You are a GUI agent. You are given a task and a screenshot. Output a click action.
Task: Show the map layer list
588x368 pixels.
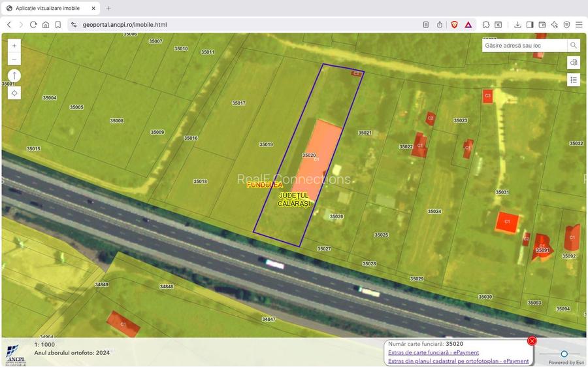pyautogui.click(x=574, y=80)
